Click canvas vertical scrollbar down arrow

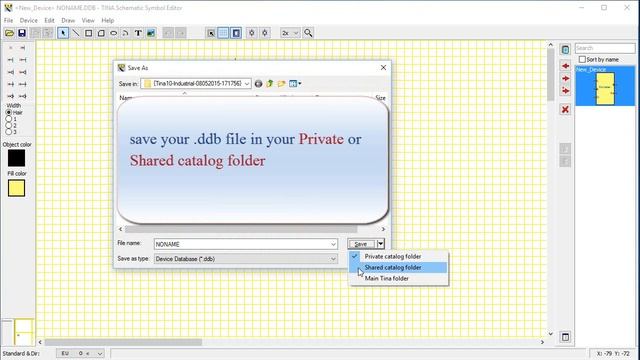(550, 334)
